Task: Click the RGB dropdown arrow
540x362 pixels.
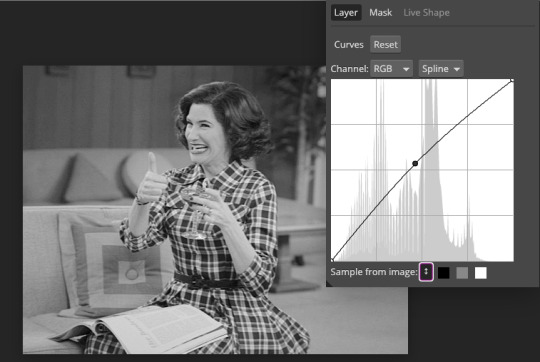Action: [x=406, y=69]
